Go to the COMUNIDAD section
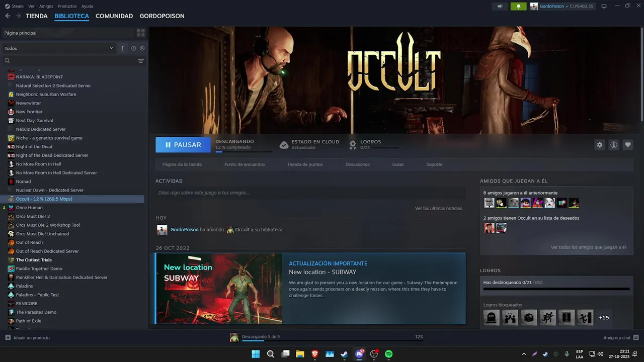Screen dimensions: 644x362 [114, 16]
